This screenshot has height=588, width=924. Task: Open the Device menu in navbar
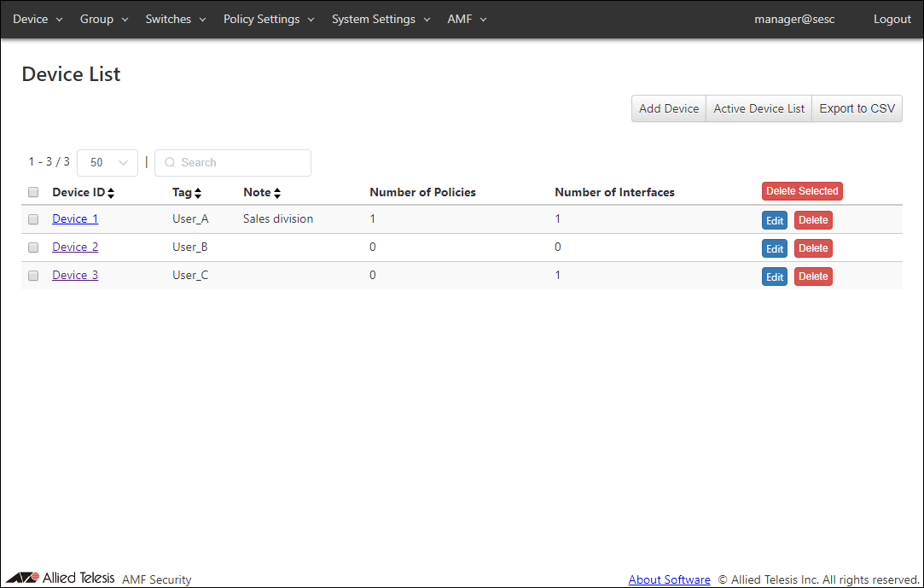pos(38,19)
